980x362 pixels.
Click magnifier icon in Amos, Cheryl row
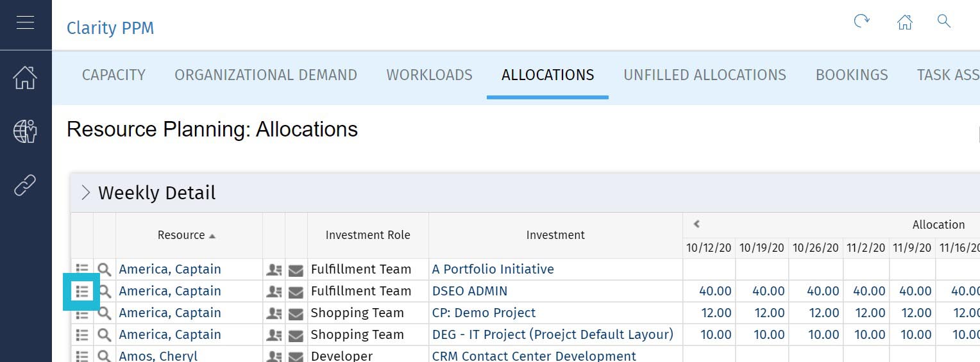pos(105,356)
